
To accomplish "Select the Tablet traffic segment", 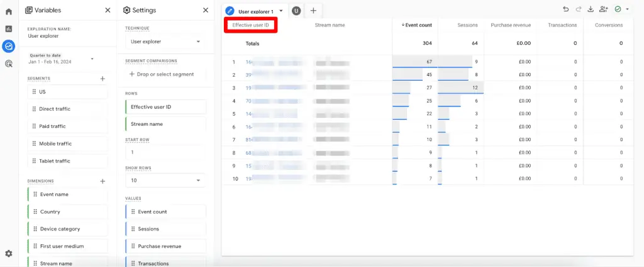I will [68, 161].
